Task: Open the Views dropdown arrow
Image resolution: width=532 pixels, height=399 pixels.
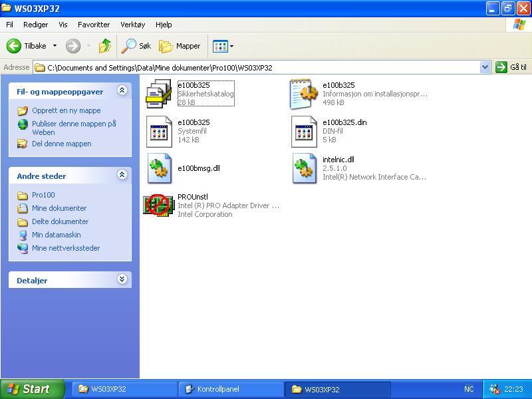Action: [232, 46]
